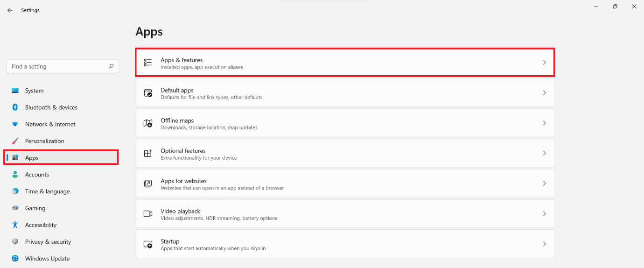This screenshot has width=644, height=268.
Task: Click the Network & internet wifi icon
Action: pos(15,124)
